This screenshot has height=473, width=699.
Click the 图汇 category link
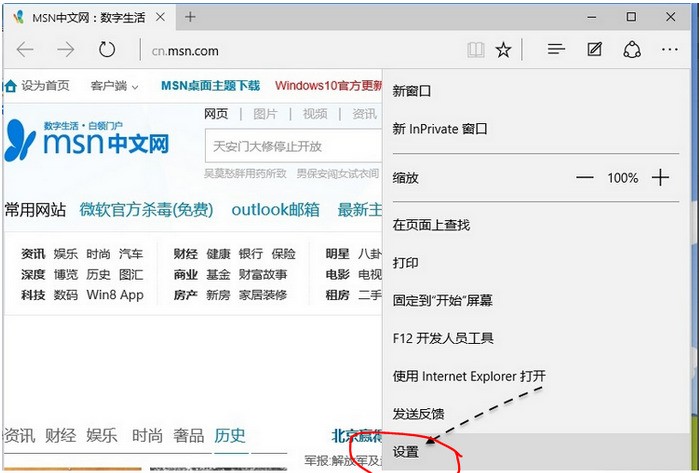click(131, 275)
